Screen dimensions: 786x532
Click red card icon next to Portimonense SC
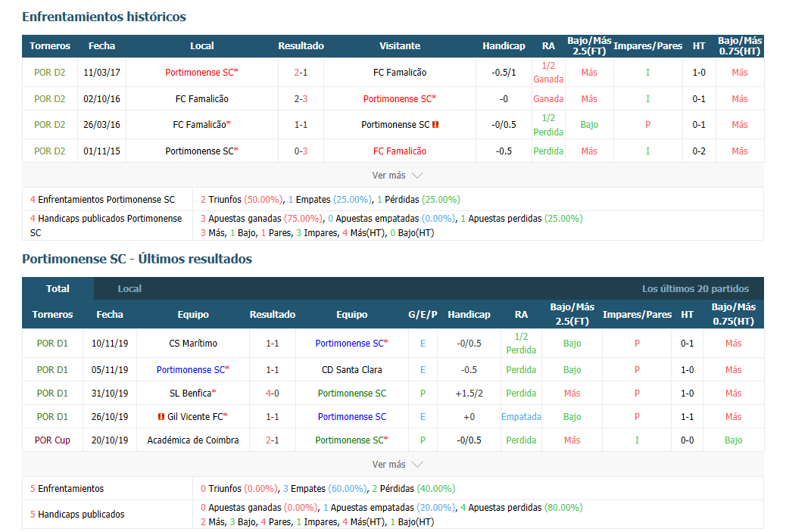435,125
